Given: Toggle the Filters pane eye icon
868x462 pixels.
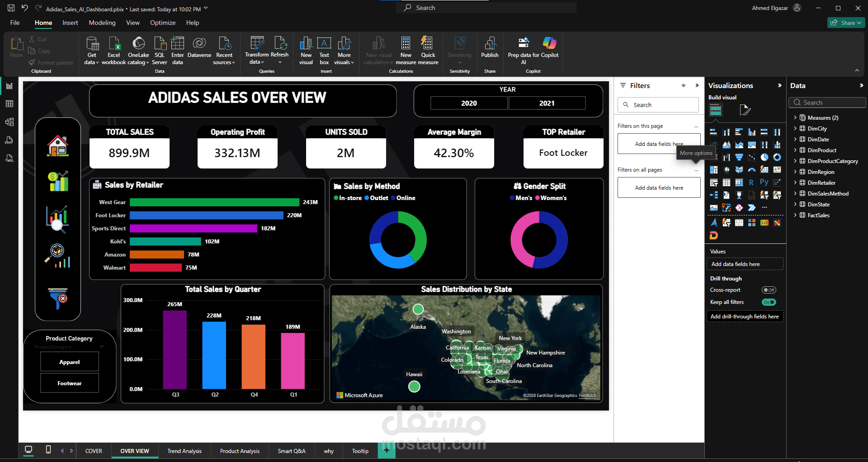Looking at the screenshot, I should pyautogui.click(x=684, y=85).
